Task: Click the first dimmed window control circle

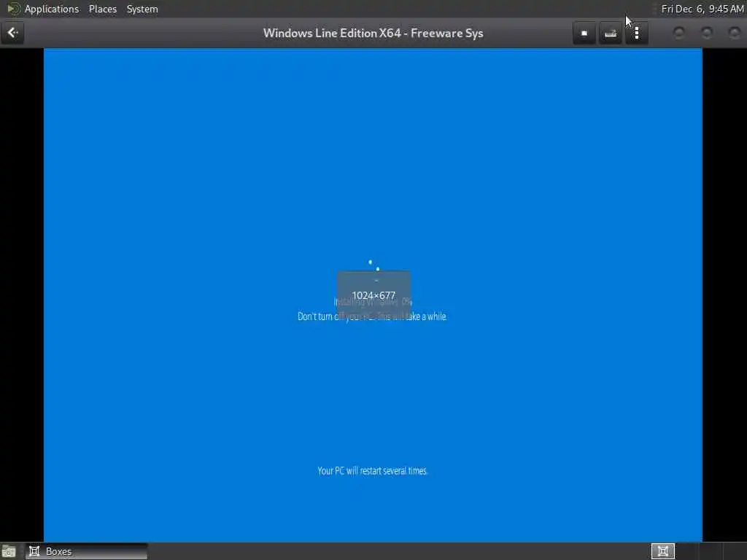Action: (x=679, y=33)
